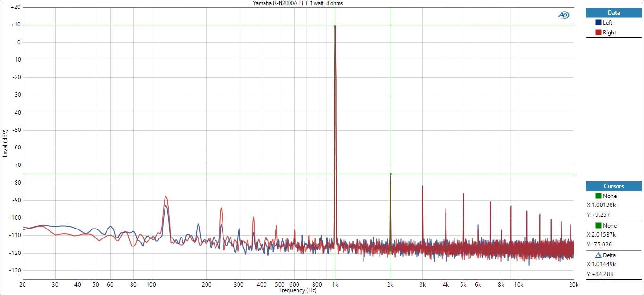Click the Data legend header

point(614,13)
